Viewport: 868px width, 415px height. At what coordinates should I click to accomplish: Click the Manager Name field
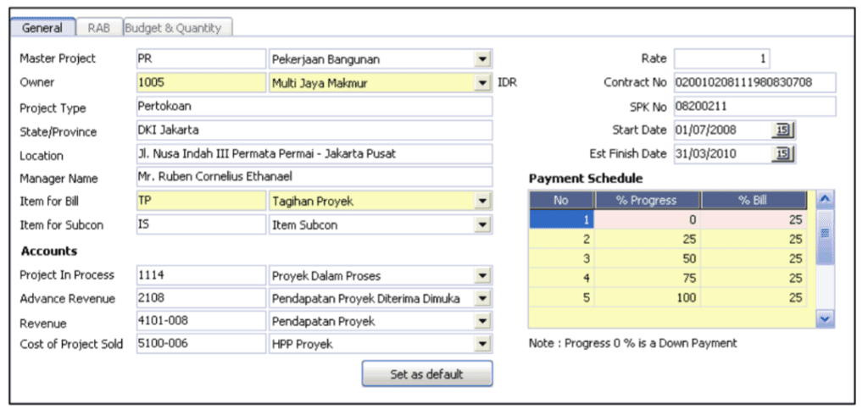pyautogui.click(x=314, y=177)
